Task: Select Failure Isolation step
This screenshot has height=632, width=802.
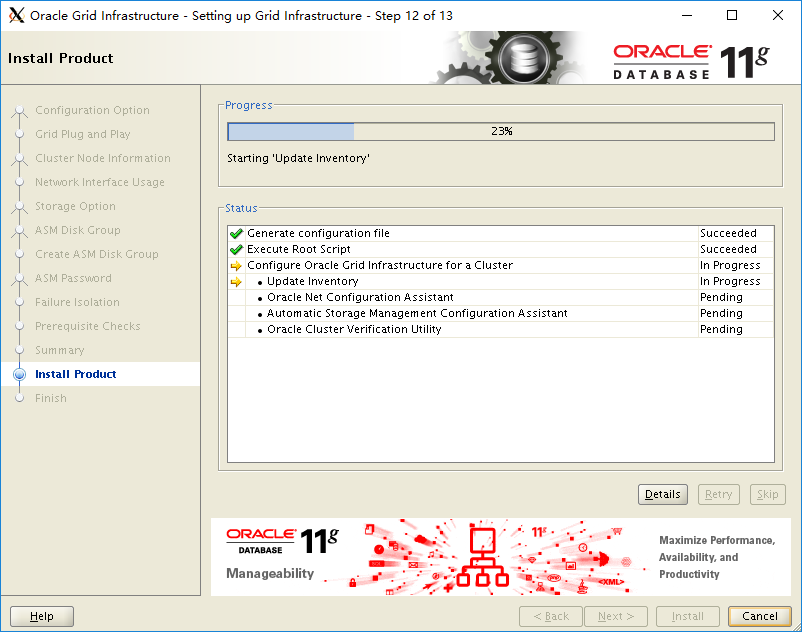Action: pos(77,302)
